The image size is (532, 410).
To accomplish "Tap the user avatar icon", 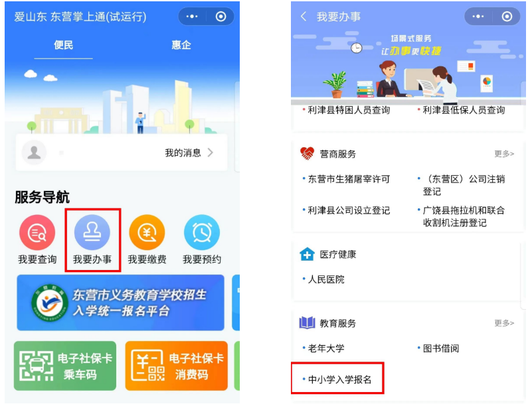I will point(34,153).
